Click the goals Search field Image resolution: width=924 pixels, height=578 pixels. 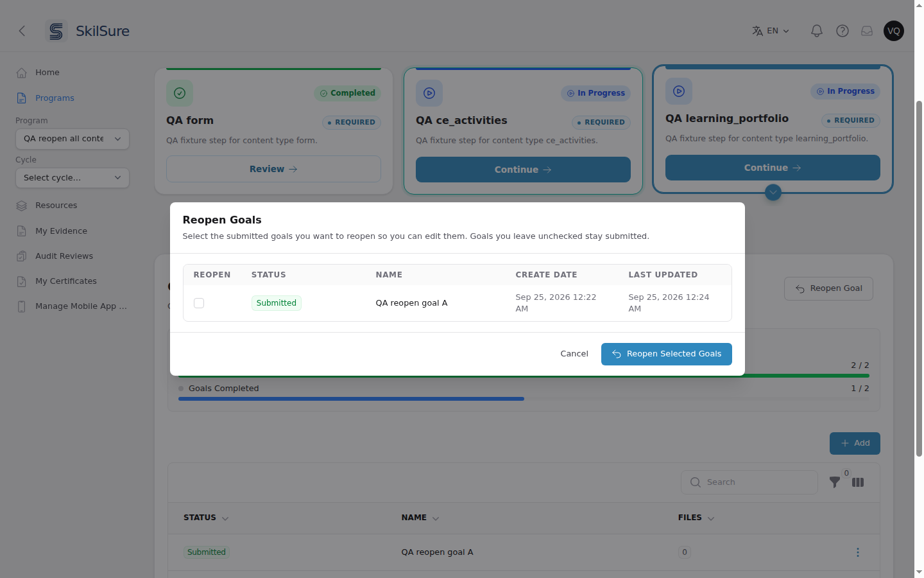[749, 482]
